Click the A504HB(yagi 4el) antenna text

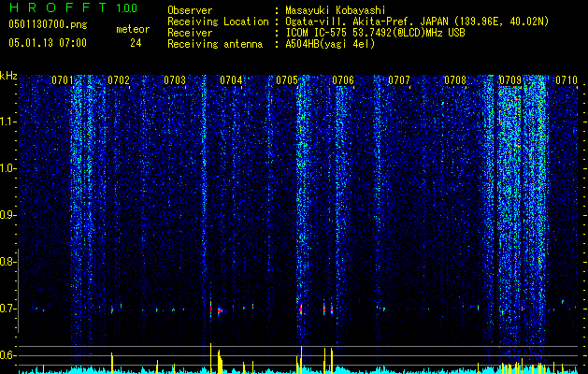pos(330,44)
